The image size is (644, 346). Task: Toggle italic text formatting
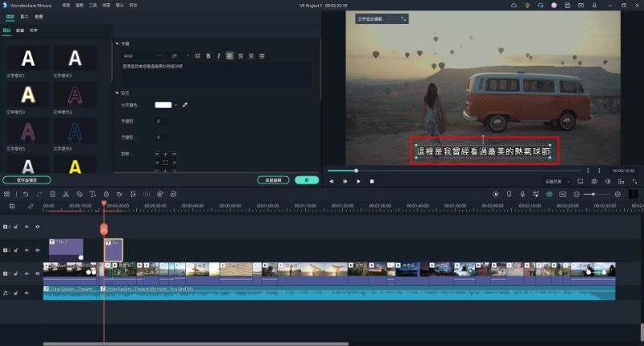pos(218,56)
